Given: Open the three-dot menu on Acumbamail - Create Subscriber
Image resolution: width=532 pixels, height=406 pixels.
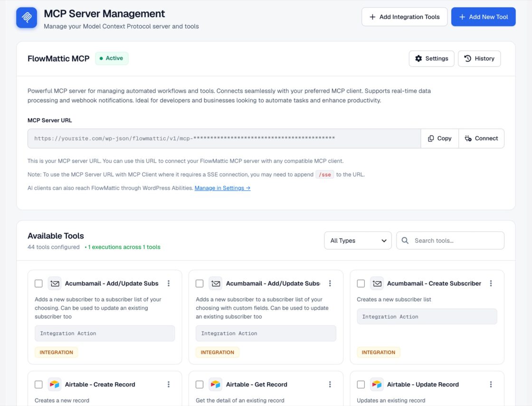Looking at the screenshot, I should click(x=491, y=283).
